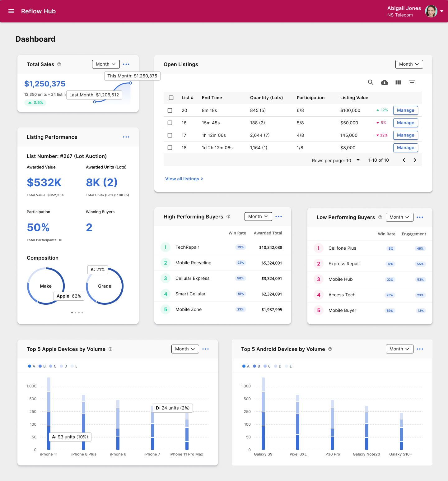Click Manage button for listing 16

coord(405,123)
